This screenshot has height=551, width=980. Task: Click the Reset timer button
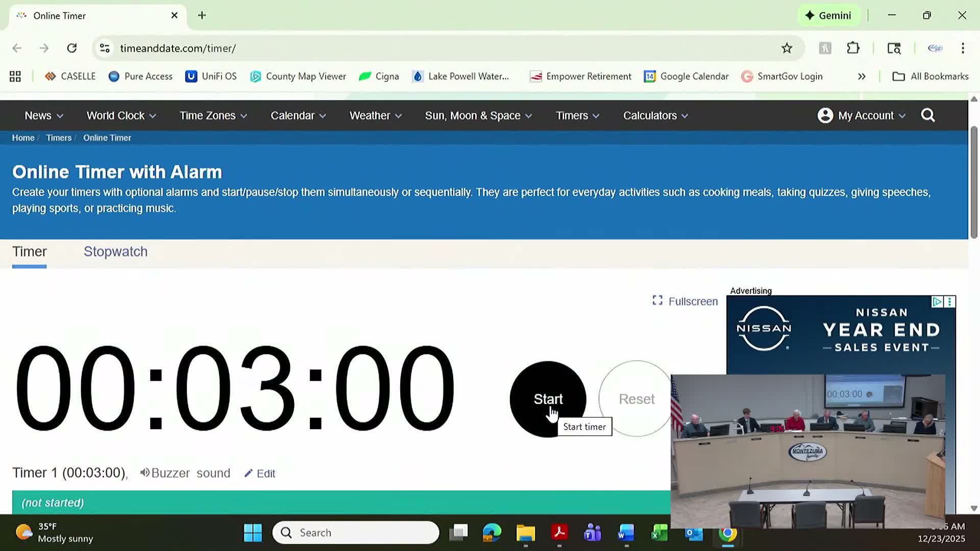(x=636, y=399)
